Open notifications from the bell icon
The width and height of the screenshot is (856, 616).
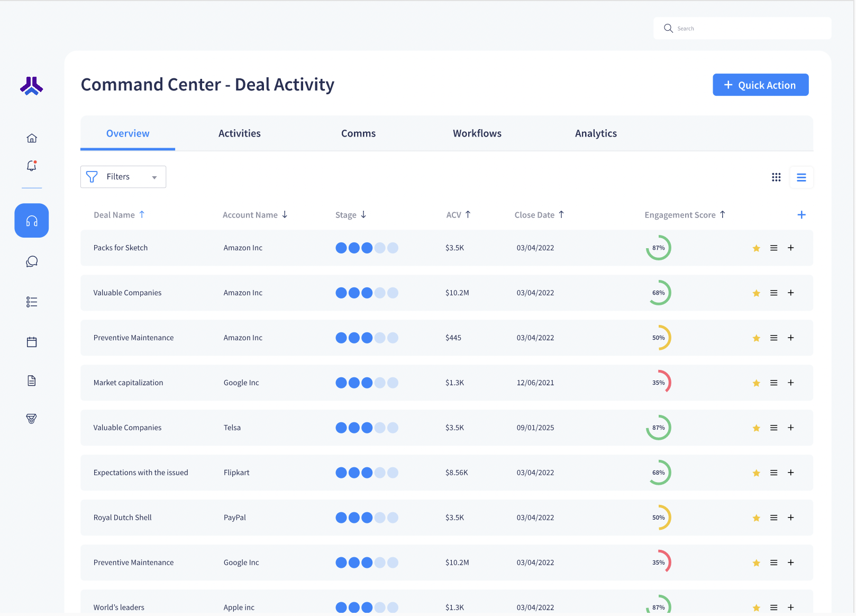[31, 166]
